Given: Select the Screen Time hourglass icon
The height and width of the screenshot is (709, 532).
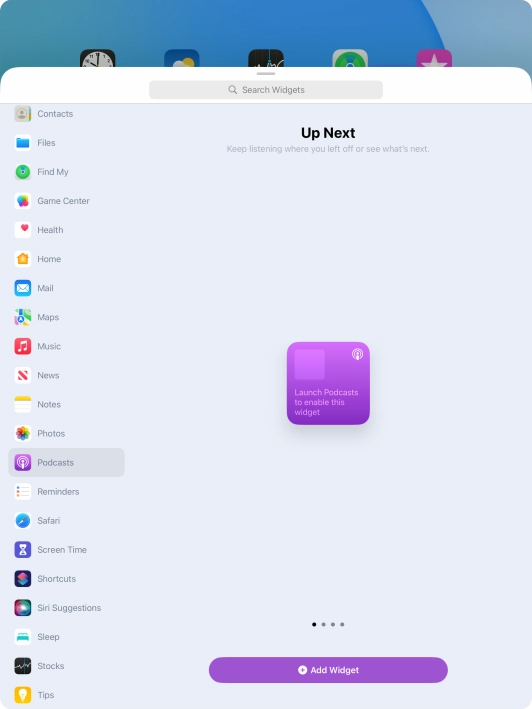Looking at the screenshot, I should (23, 549).
